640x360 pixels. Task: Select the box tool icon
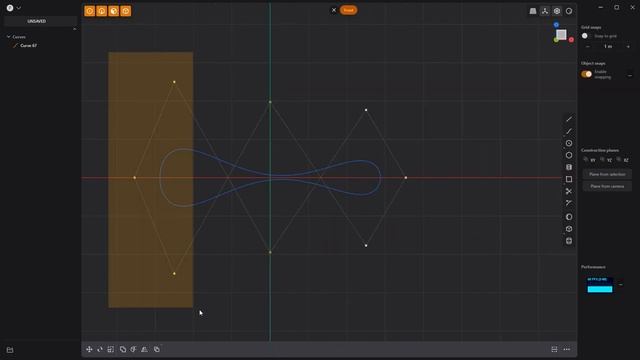pyautogui.click(x=569, y=229)
